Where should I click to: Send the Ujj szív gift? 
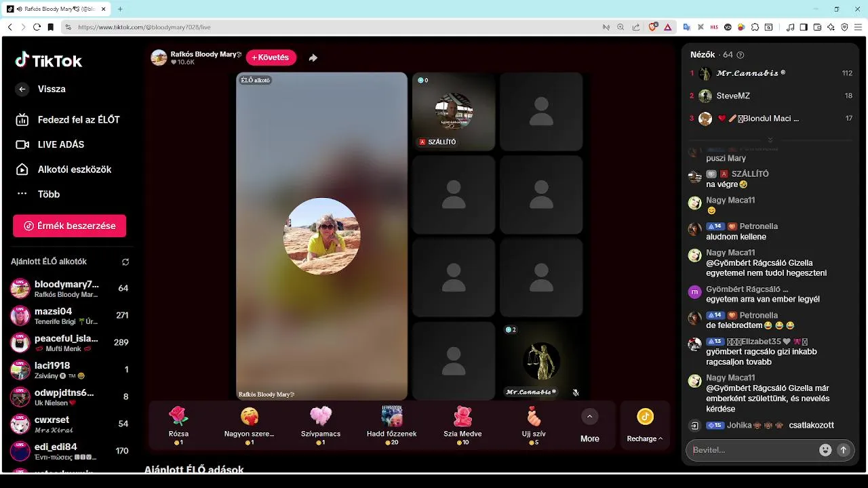(x=534, y=426)
